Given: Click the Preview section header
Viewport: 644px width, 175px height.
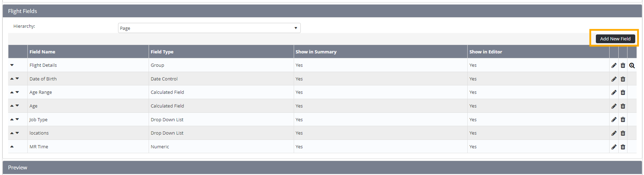Looking at the screenshot, I should tap(18, 168).
